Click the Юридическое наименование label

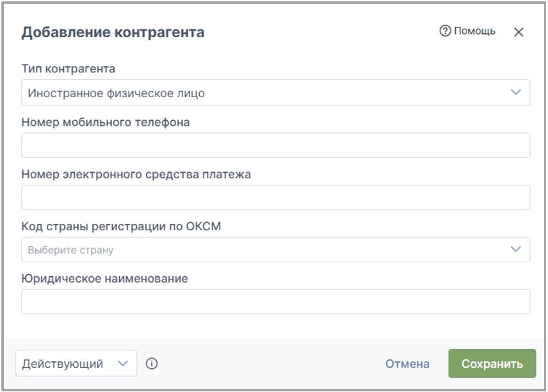[105, 279]
